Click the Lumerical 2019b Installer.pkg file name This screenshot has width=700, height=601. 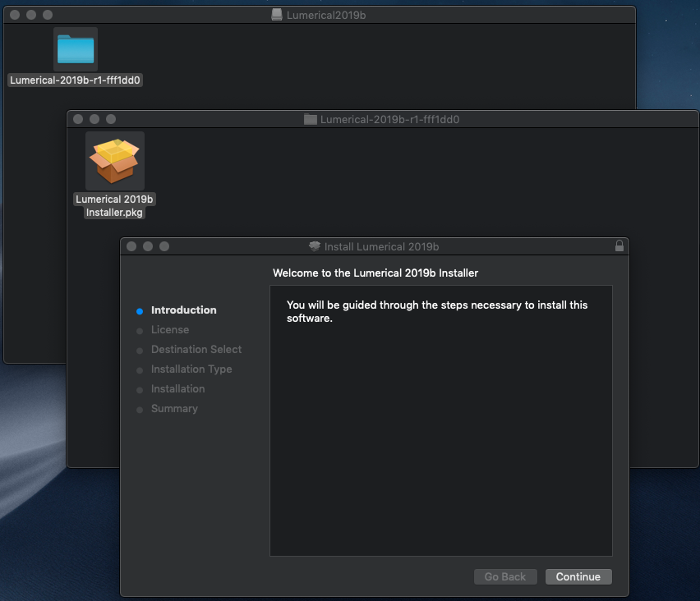point(114,206)
